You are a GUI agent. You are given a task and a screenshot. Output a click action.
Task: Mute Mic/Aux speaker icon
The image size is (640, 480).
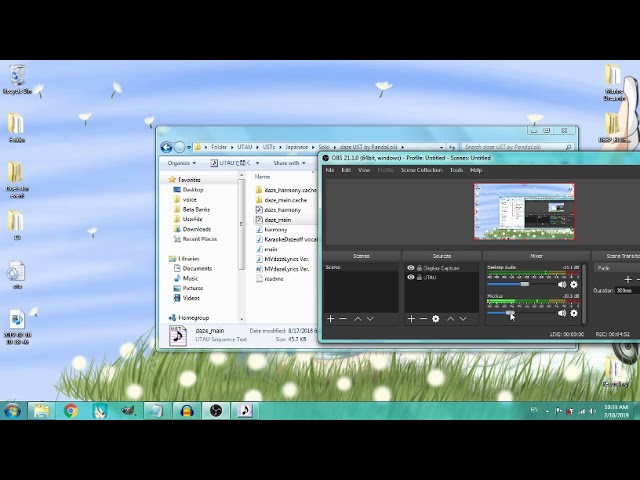click(562, 313)
